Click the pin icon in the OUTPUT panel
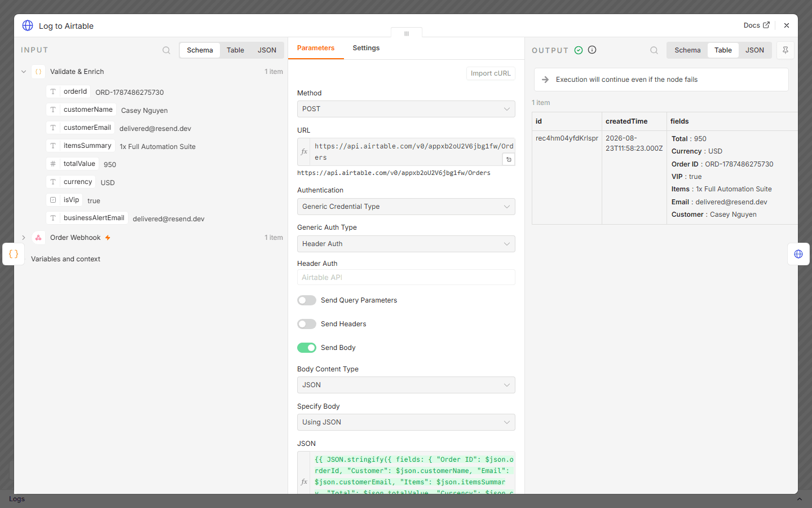The height and width of the screenshot is (508, 812). 785,50
